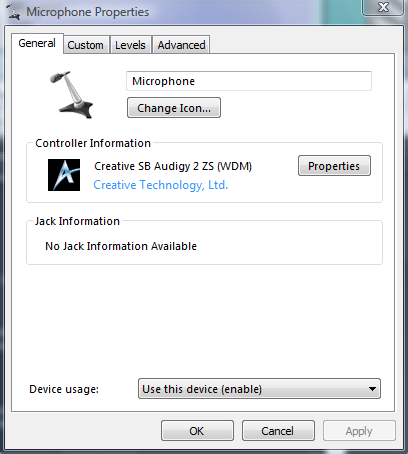
Task: Select the General tab
Action: point(37,43)
